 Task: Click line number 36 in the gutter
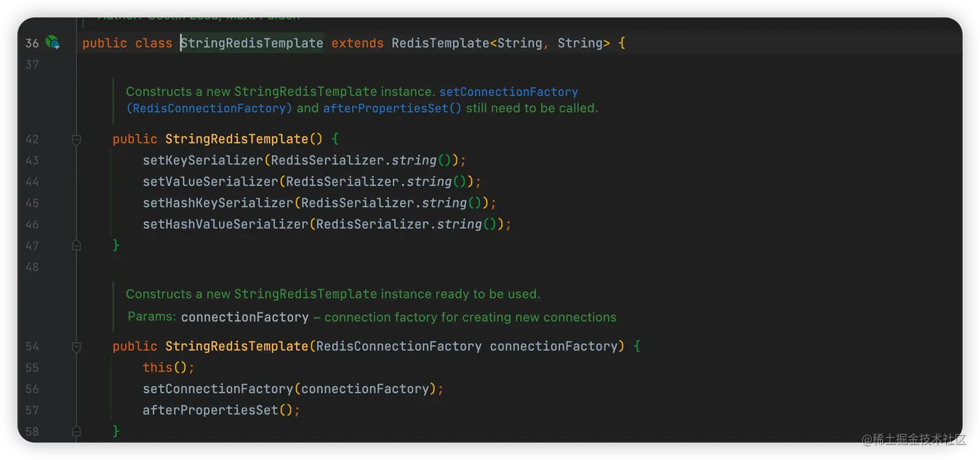tap(32, 43)
